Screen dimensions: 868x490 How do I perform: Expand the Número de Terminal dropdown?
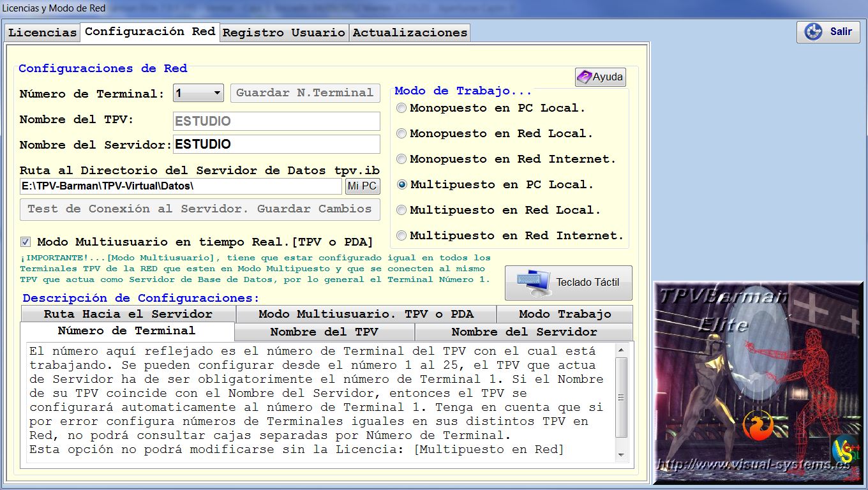(217, 93)
